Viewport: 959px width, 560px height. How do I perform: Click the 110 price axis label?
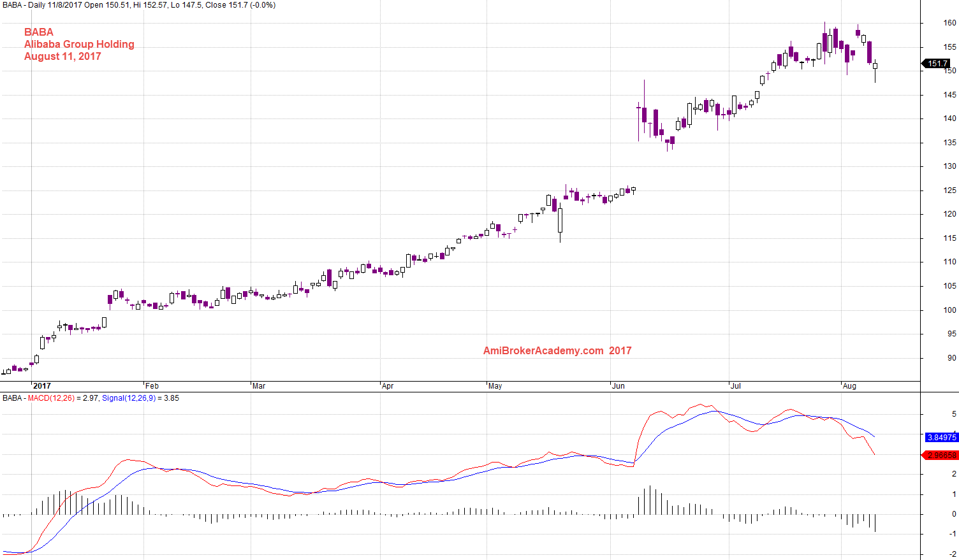(949, 262)
